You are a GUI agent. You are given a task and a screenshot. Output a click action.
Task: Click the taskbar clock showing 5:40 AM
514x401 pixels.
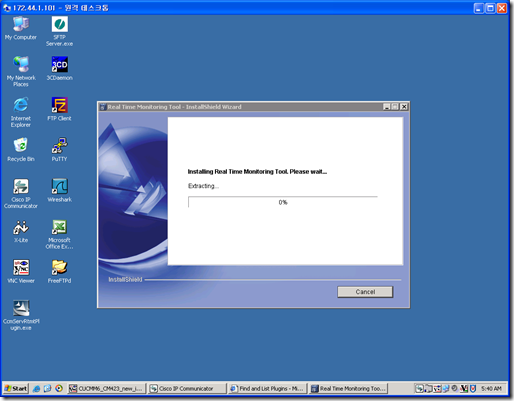coord(491,389)
